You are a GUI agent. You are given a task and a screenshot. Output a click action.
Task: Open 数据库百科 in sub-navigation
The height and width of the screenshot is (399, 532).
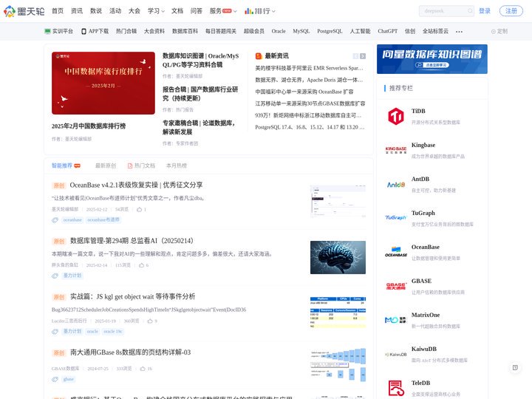(185, 31)
